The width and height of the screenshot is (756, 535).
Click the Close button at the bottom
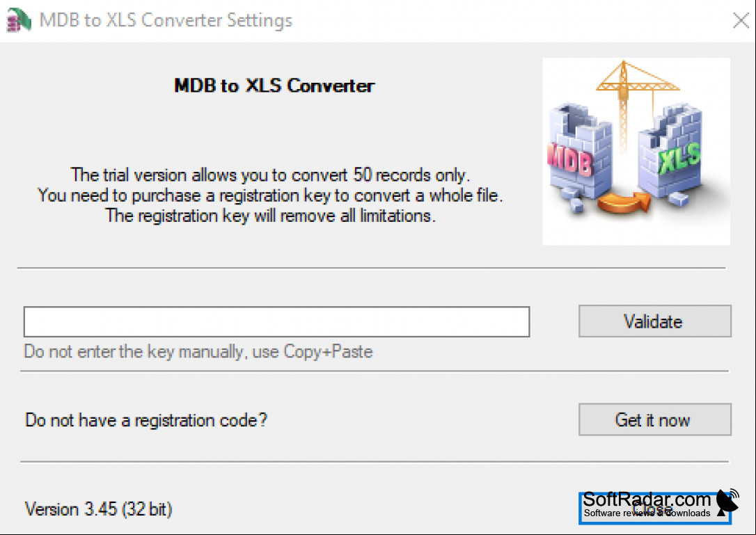point(655,508)
